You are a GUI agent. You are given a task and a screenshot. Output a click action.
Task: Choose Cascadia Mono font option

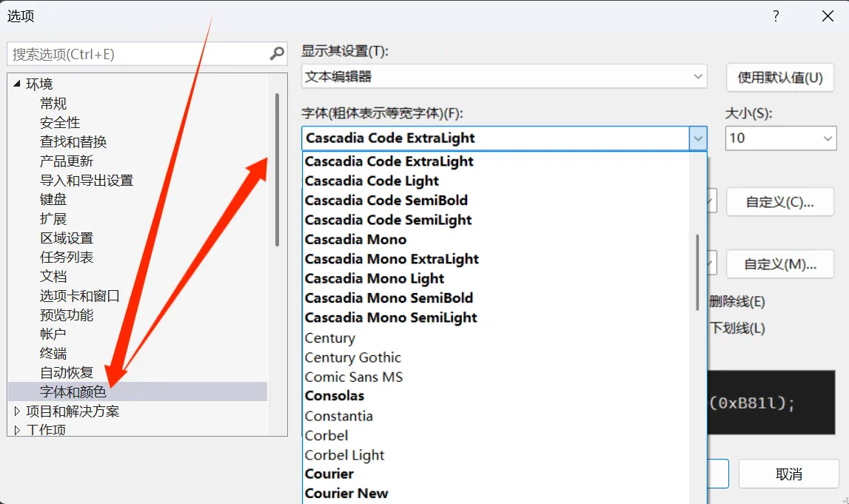click(x=356, y=240)
